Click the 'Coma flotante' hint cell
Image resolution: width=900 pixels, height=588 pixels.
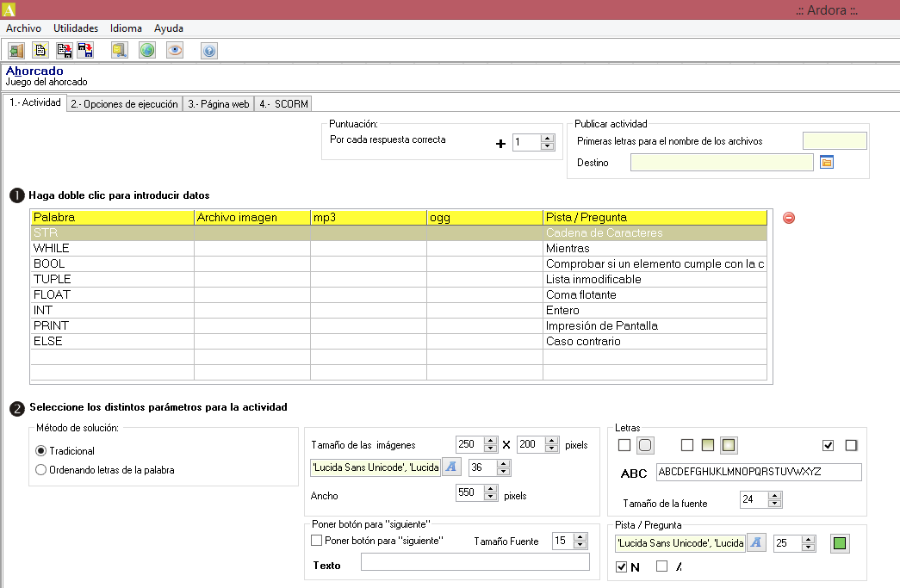[655, 294]
